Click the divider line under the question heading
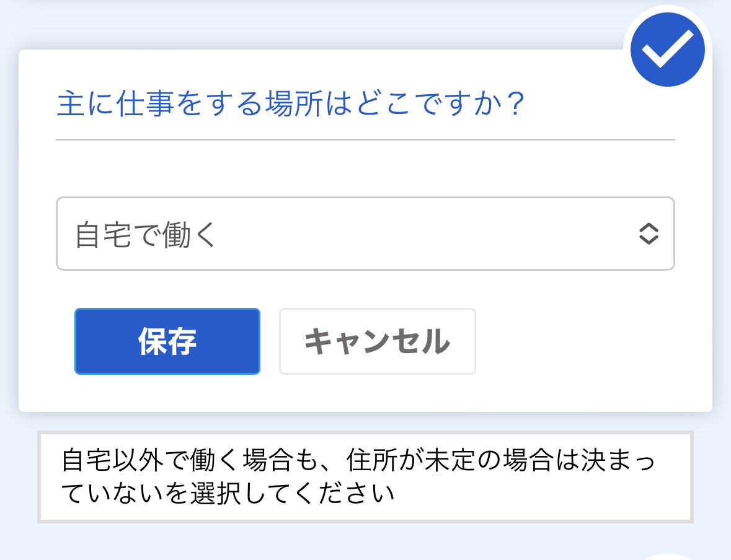This screenshot has width=731, height=560. (x=365, y=140)
